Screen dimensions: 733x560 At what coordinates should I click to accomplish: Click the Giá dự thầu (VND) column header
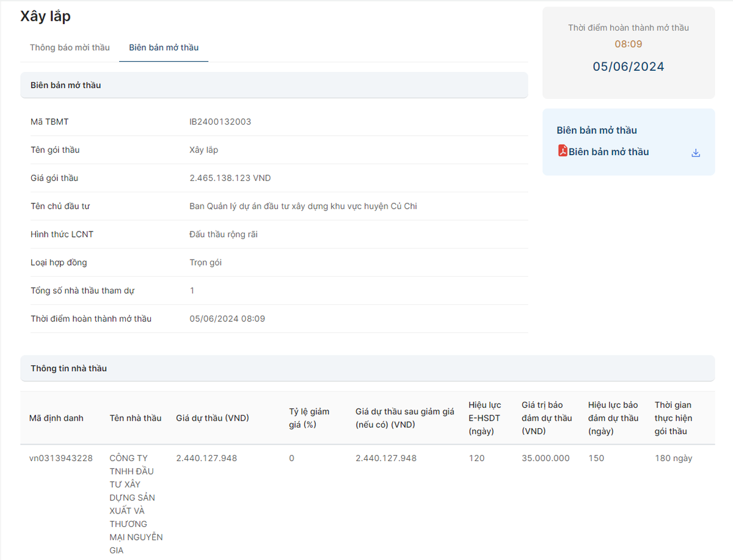pos(213,418)
